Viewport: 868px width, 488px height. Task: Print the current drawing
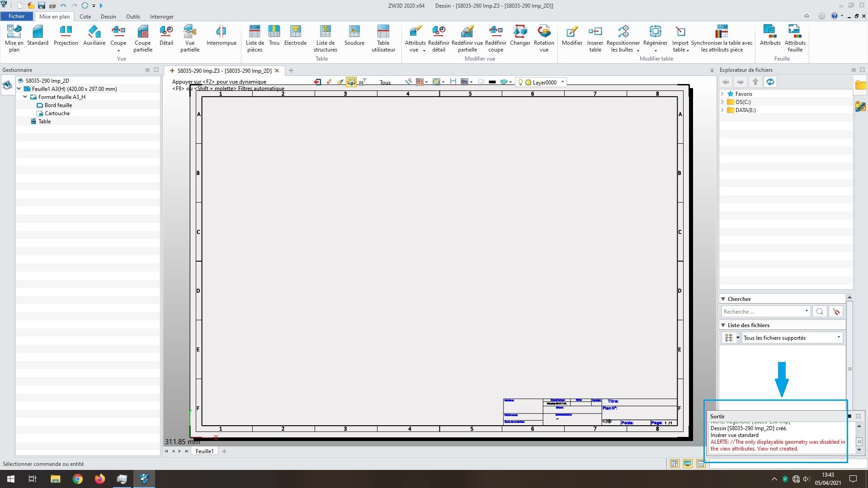pos(52,5)
